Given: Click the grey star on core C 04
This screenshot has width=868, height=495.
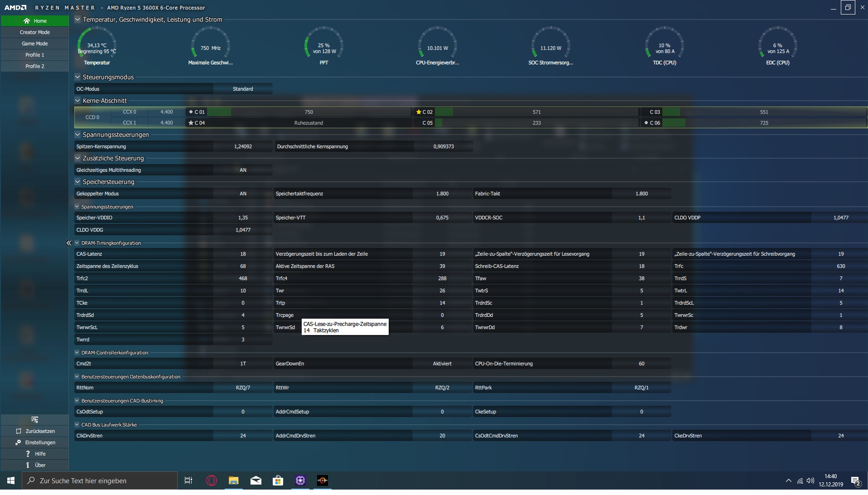Looking at the screenshot, I should click(191, 123).
